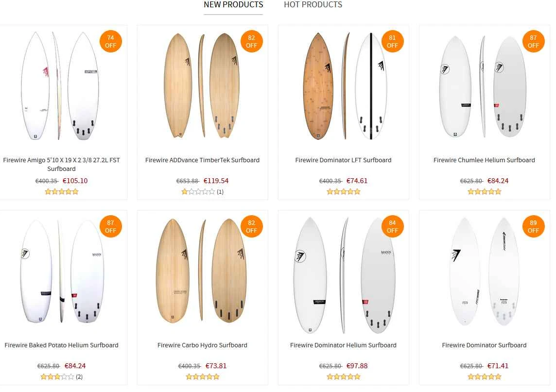Switch to the HOT PRODUCTS tab
Image resolution: width=556 pixels, height=392 pixels.
click(313, 4)
